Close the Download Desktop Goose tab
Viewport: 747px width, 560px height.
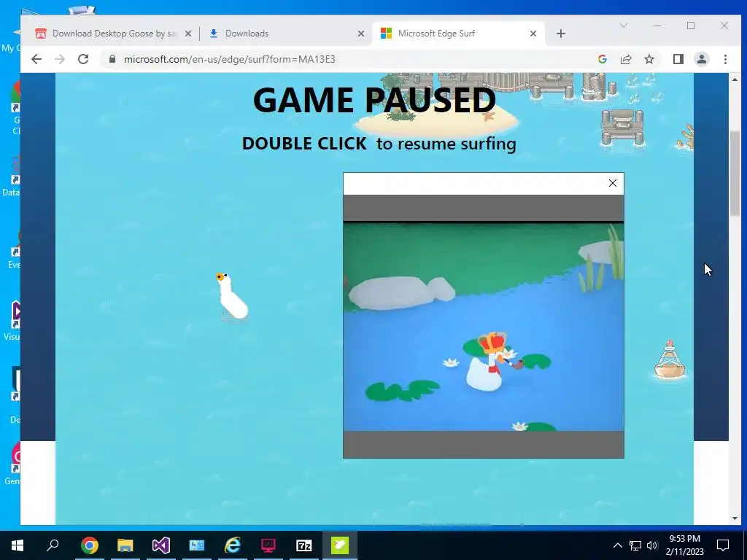click(188, 34)
